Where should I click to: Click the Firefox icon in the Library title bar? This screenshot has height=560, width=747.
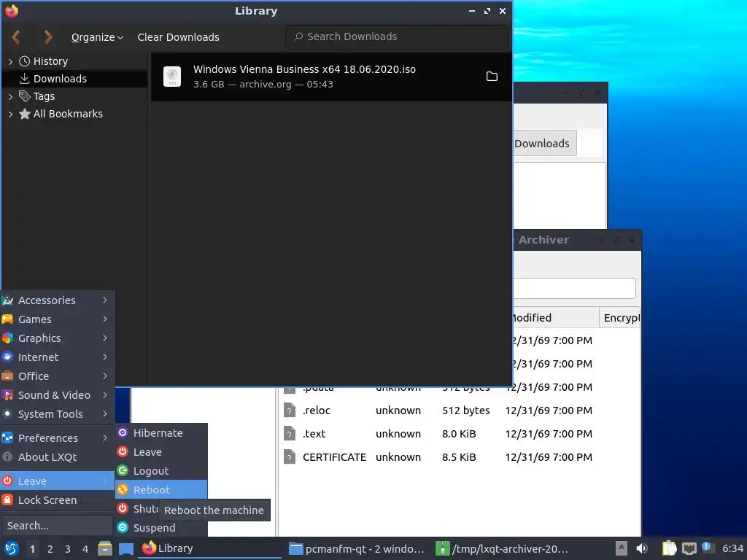click(x=12, y=10)
